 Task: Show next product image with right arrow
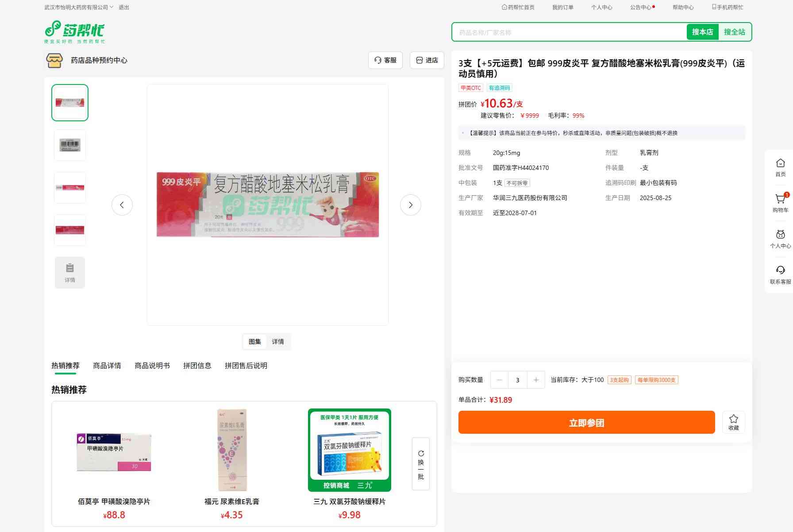click(410, 205)
